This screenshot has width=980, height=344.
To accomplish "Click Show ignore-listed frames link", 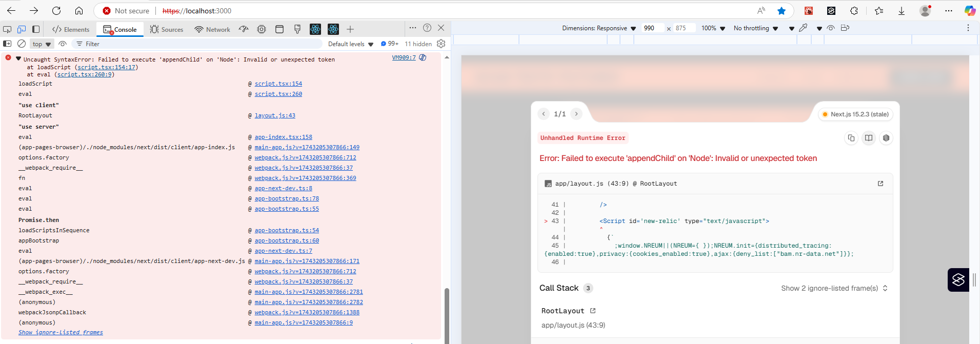I will pyautogui.click(x=61, y=332).
